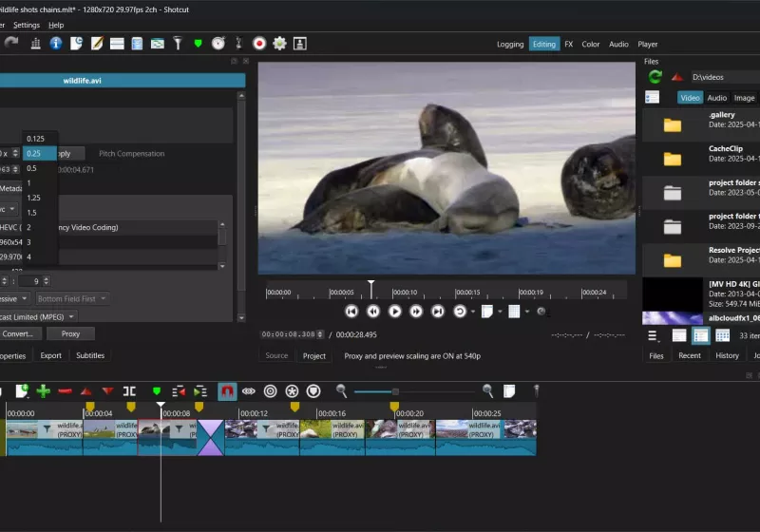Choose 0.125 from the speed list

[x=40, y=139]
